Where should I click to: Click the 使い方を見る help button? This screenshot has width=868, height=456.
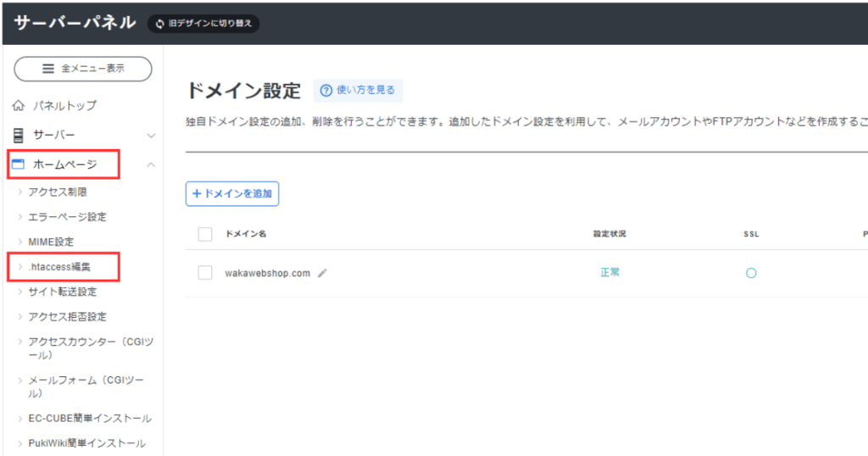pos(358,90)
